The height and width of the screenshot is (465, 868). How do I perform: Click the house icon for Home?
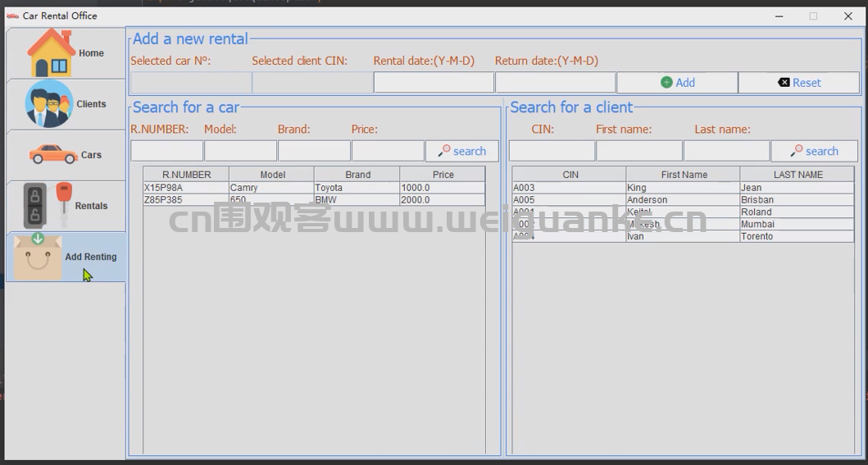(x=52, y=53)
